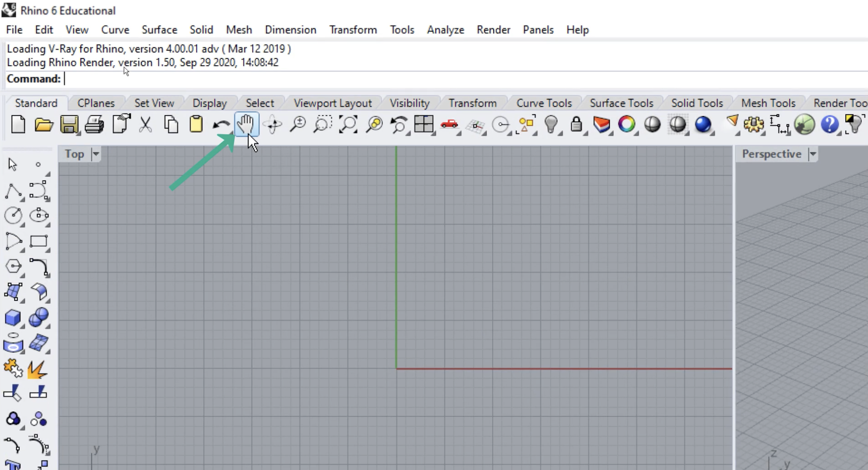The height and width of the screenshot is (470, 868).
Task: Click the red car icon in toolbar
Action: click(450, 125)
